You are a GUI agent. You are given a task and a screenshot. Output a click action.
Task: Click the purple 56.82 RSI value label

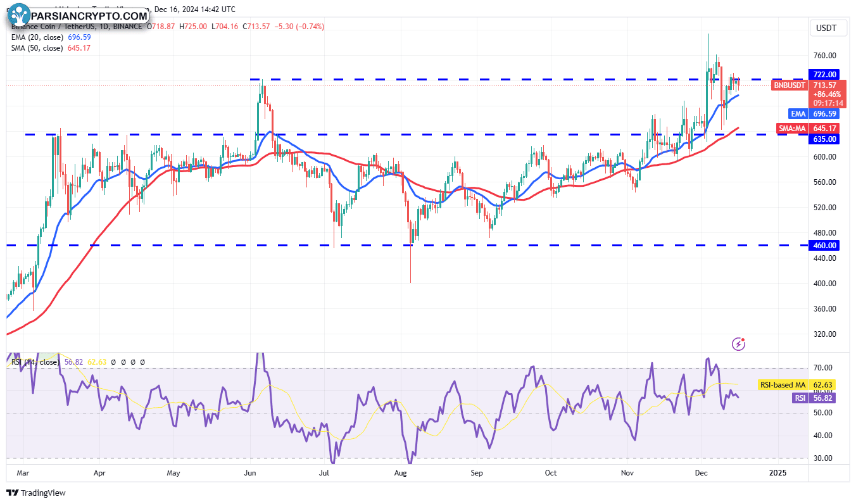point(823,398)
